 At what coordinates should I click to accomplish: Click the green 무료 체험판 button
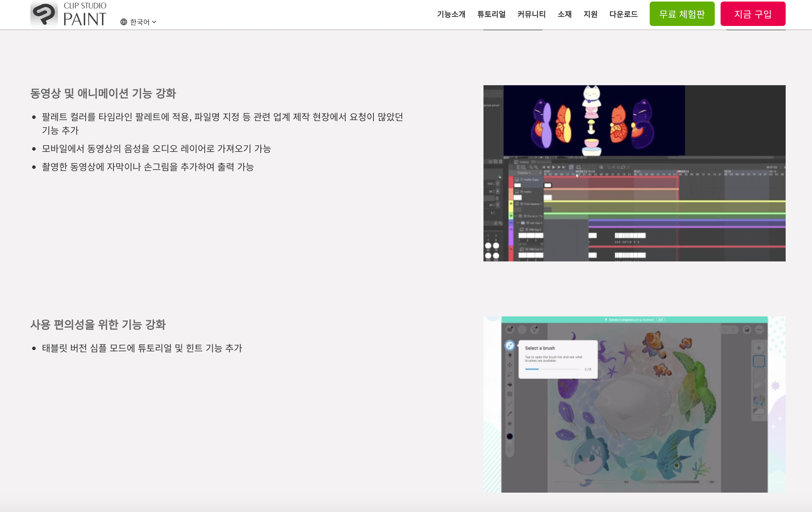(x=682, y=14)
